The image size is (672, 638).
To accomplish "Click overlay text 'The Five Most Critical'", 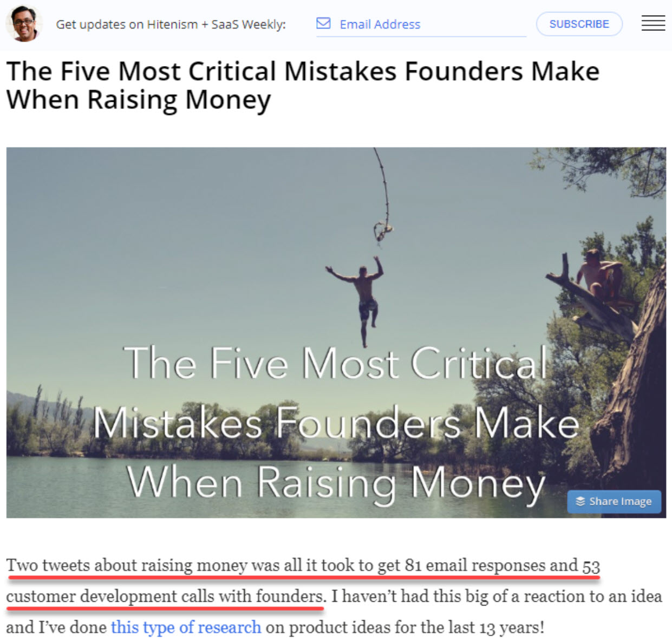I will coord(336,362).
